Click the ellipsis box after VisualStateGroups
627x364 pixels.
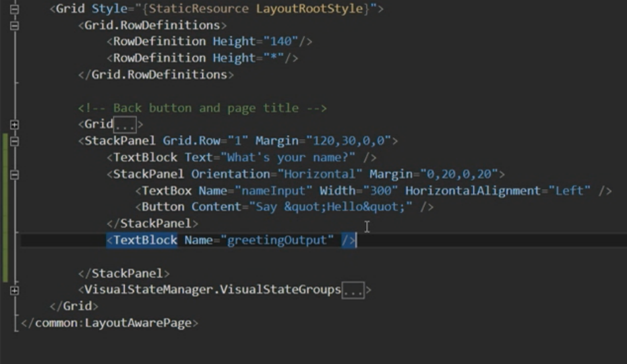click(353, 290)
